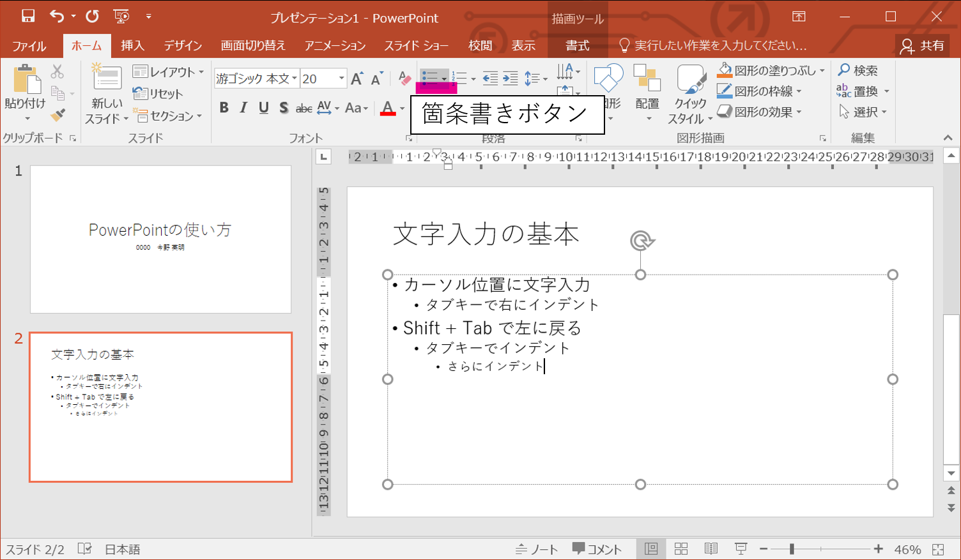Save the presentation with the floppy disk icon

coord(27,16)
